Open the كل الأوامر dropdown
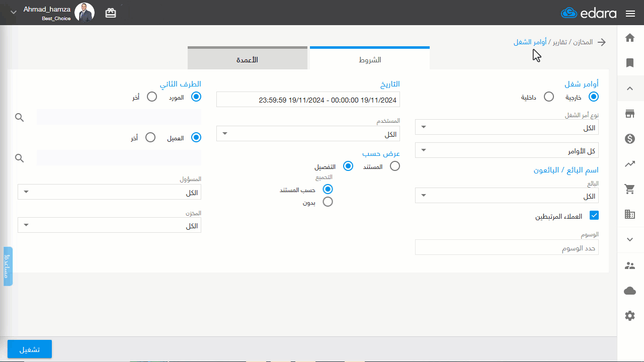 tap(507, 150)
